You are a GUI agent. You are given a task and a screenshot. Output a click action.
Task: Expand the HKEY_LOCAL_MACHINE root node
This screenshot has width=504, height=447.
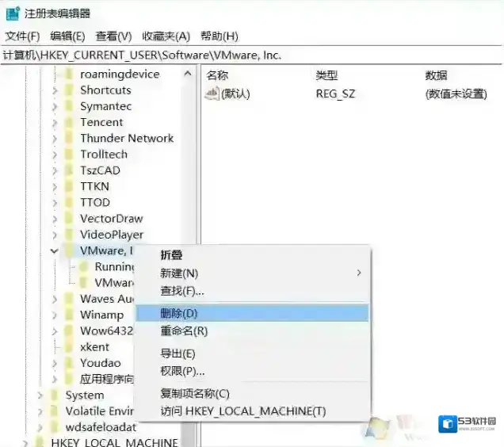[25, 442]
